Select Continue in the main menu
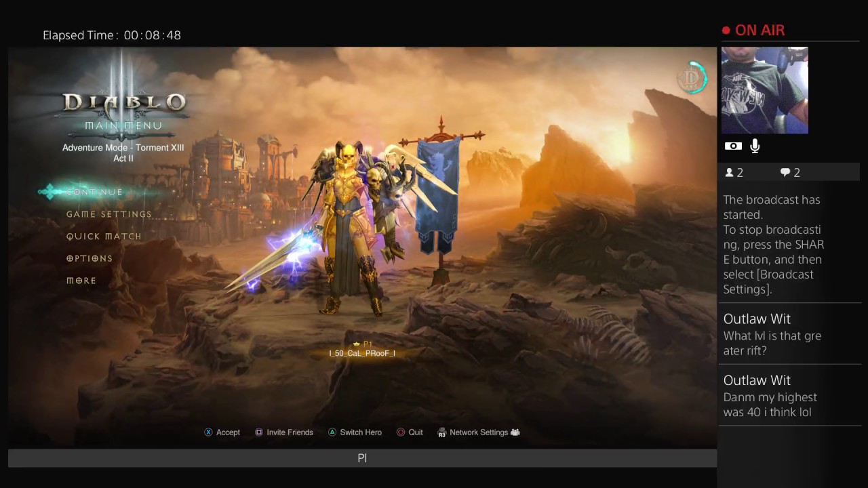The height and width of the screenshot is (488, 868). (x=95, y=192)
